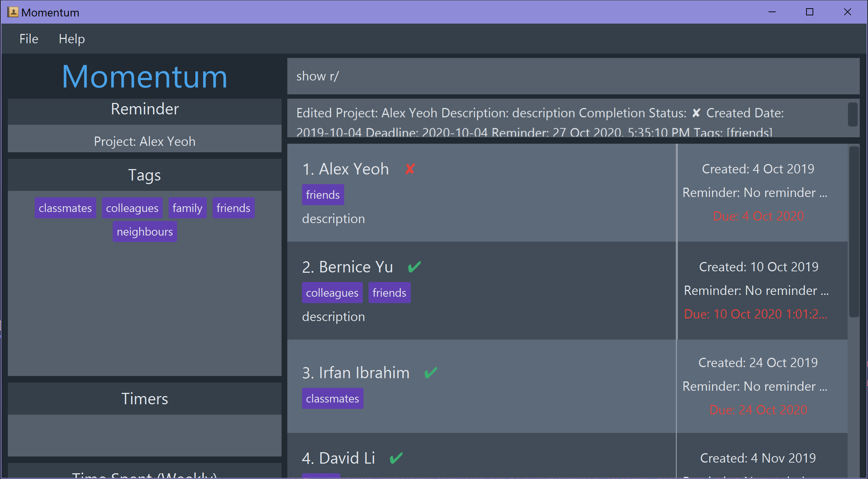Screen dimensions: 868x479
Task: Open the File menu
Action: coord(29,39)
